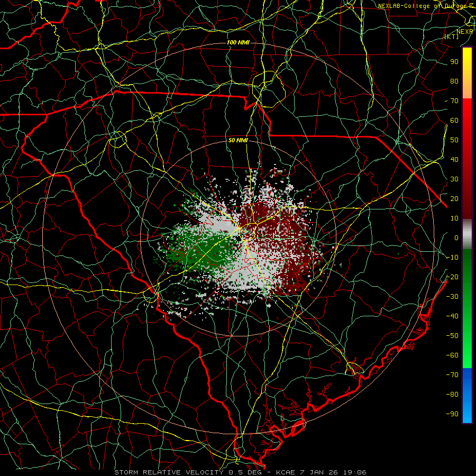Click the 100 NMI range ring label
Screen dimensions: 476x476
(238, 42)
